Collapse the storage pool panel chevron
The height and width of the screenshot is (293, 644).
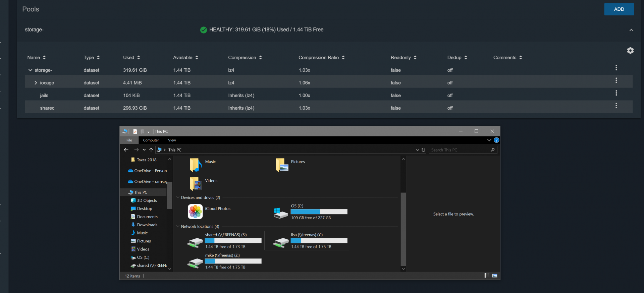(631, 30)
